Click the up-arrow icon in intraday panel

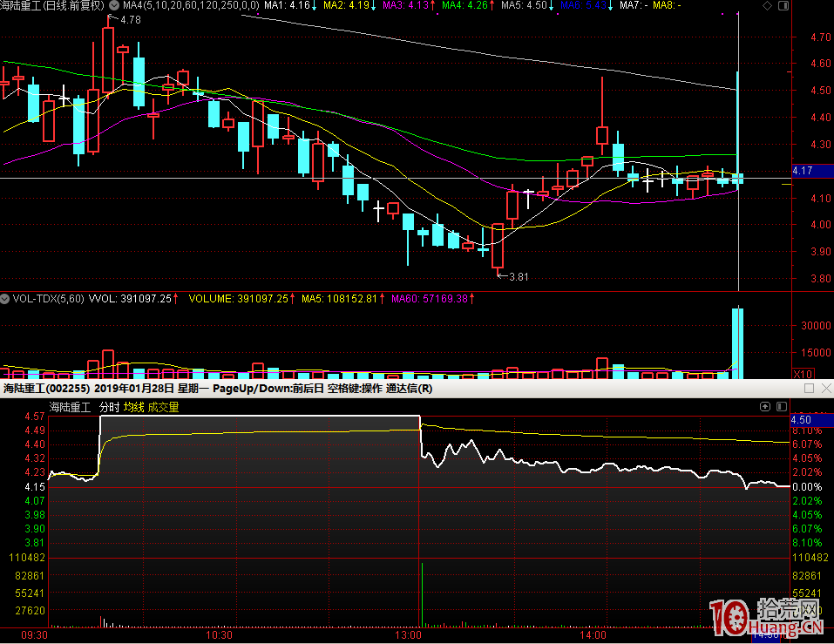click(x=765, y=406)
